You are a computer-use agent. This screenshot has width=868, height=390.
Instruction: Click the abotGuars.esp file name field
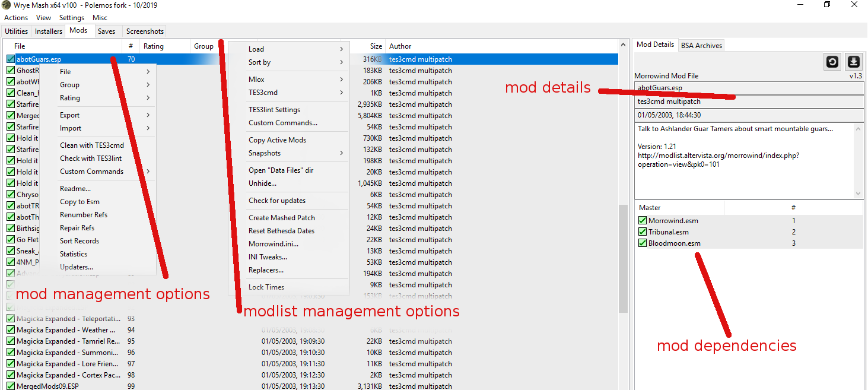point(749,88)
